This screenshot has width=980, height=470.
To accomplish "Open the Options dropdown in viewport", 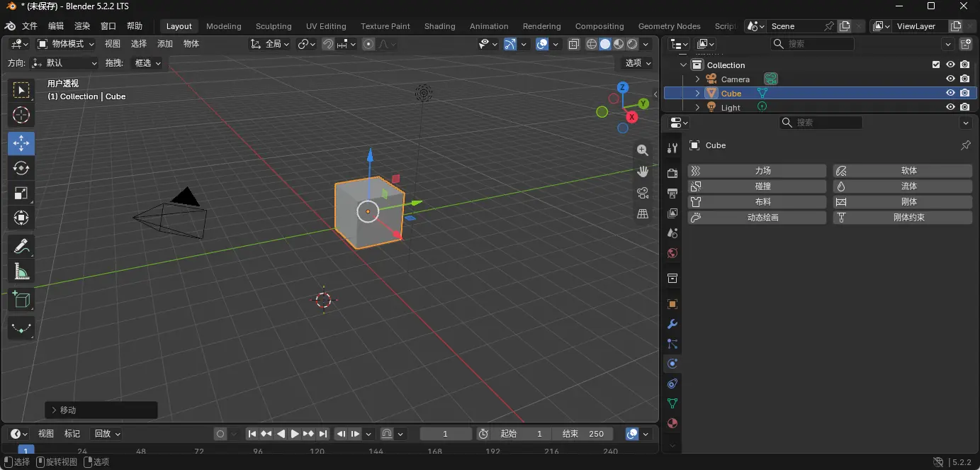I will click(638, 63).
